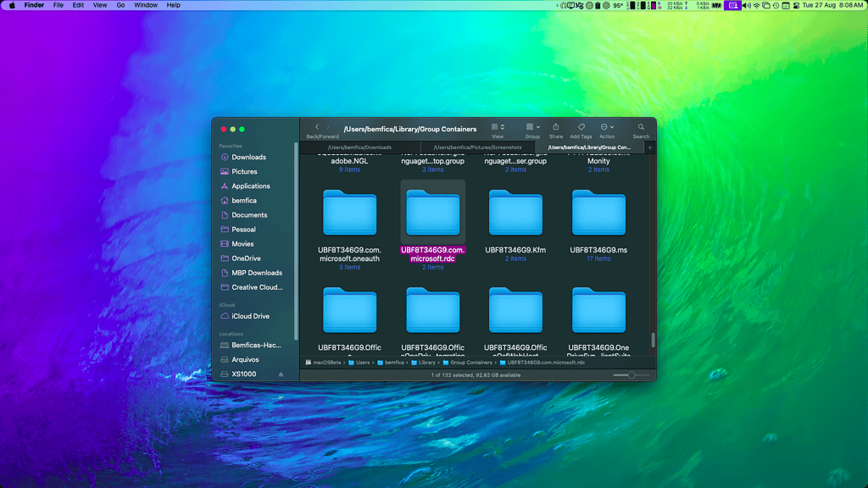This screenshot has width=868, height=488.
Task: Add a new tab with plus button
Action: point(650,147)
